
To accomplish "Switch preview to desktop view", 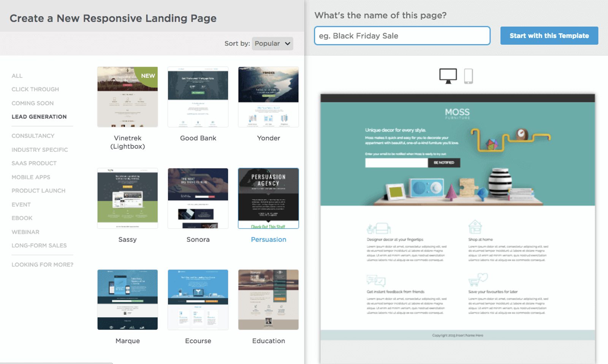I will pyautogui.click(x=448, y=75).
